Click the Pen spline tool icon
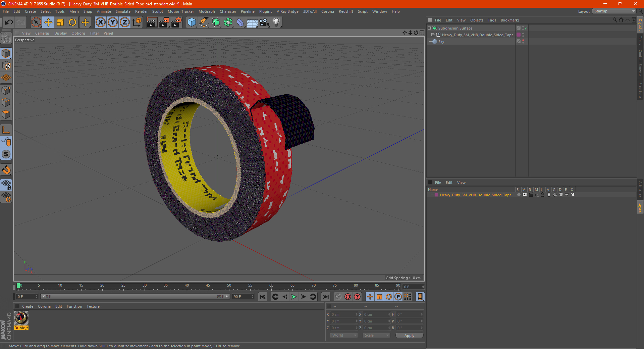The image size is (644, 349). 204,22
